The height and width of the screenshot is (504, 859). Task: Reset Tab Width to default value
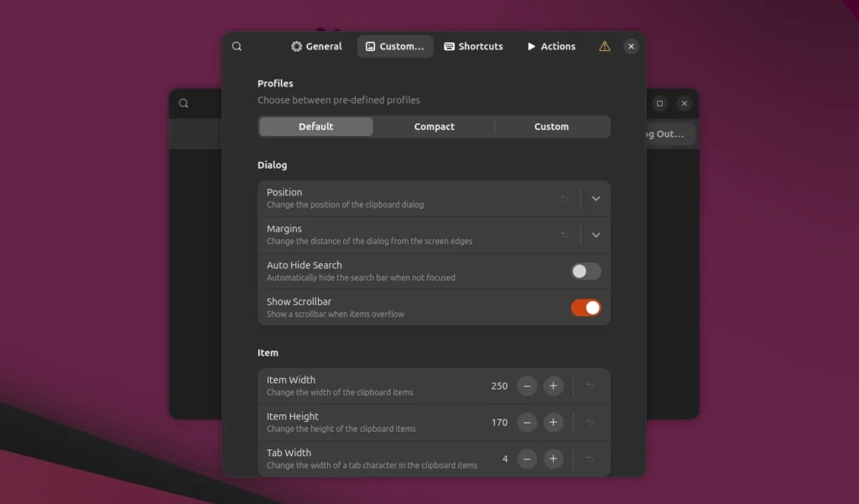590,459
